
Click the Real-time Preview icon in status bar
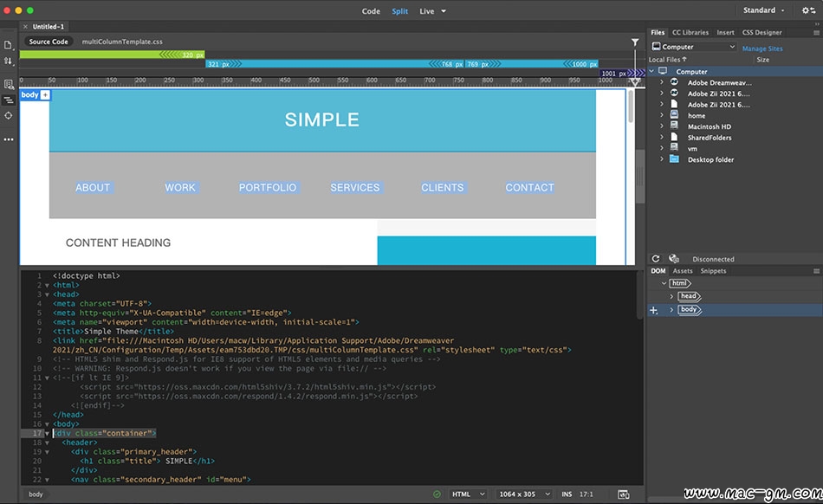[x=624, y=494]
